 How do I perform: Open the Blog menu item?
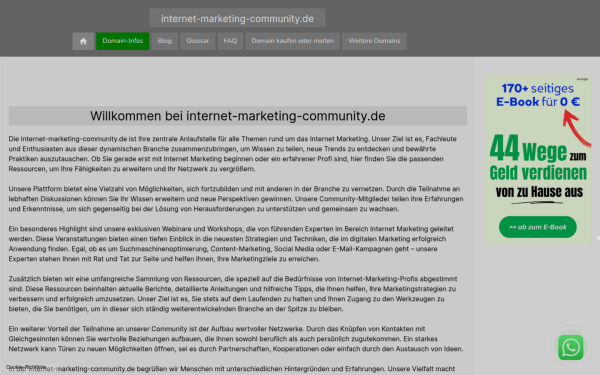pos(165,41)
